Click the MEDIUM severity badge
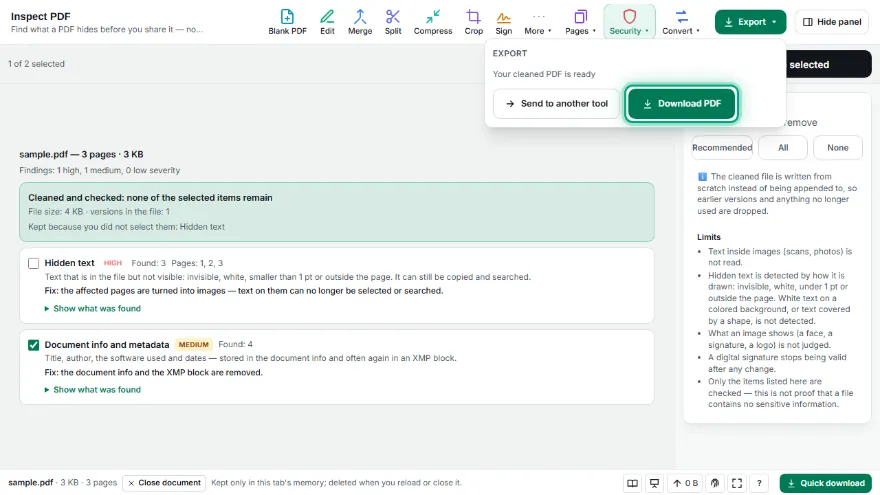The height and width of the screenshot is (495, 880). click(194, 345)
